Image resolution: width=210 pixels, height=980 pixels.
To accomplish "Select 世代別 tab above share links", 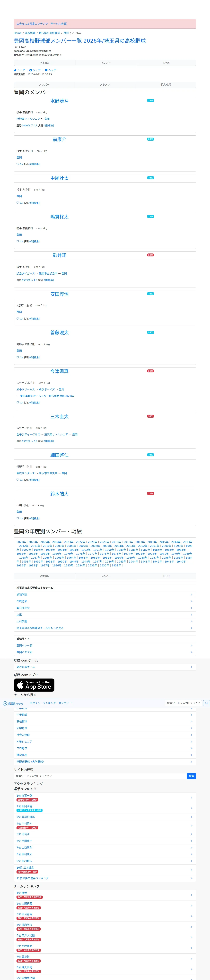I will click(166, 63).
